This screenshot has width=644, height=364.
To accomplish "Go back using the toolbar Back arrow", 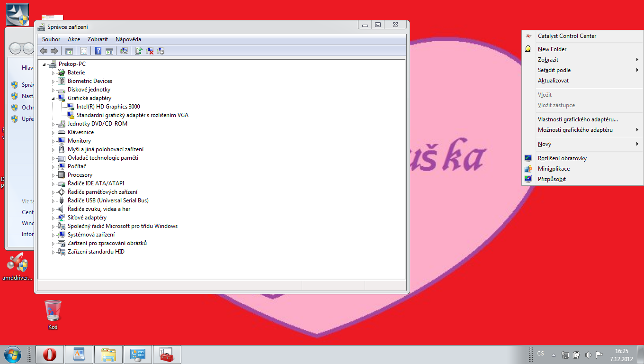I will click(x=44, y=51).
